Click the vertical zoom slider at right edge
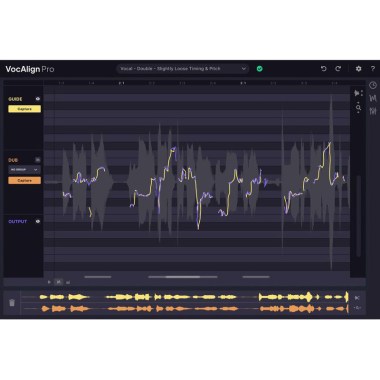This screenshot has width=380, height=380. (359, 216)
